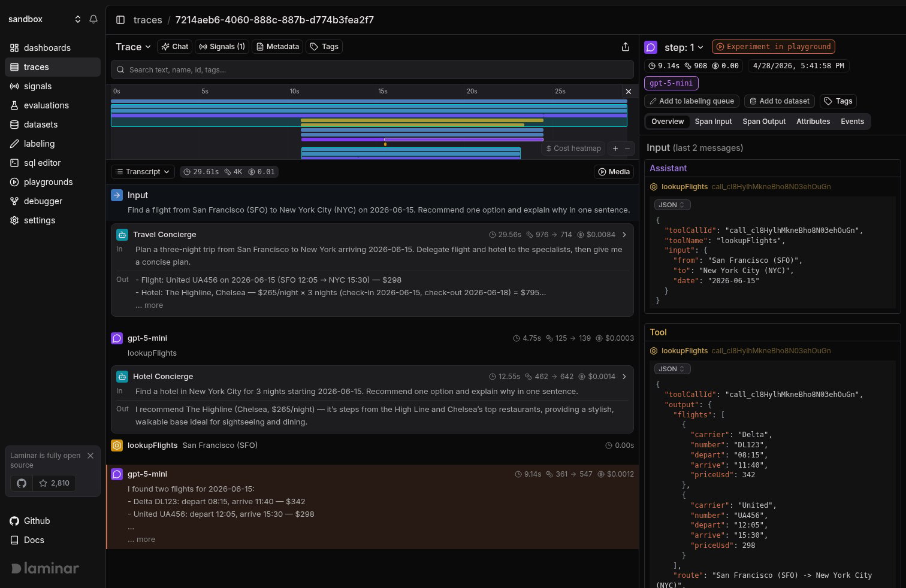Viewport: 906px width, 588px height.
Task: Expand the Hotel Concierge span chevron
Action: click(624, 377)
